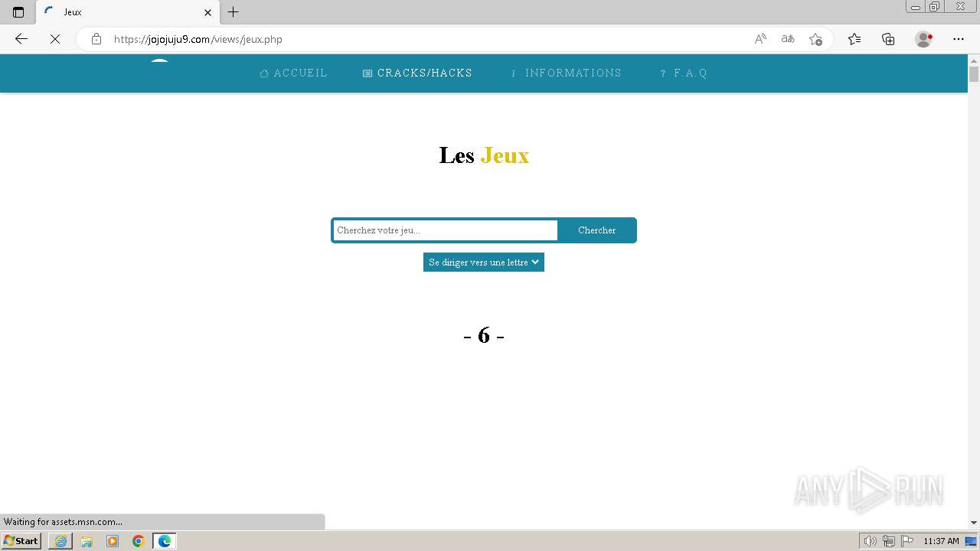The width and height of the screenshot is (980, 551).
Task: Select the Jeux browser tab
Action: coord(128,12)
